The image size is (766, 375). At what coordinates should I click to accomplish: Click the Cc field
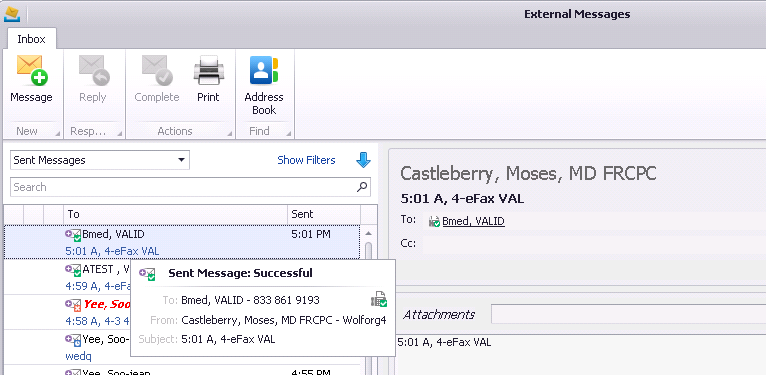click(594, 244)
